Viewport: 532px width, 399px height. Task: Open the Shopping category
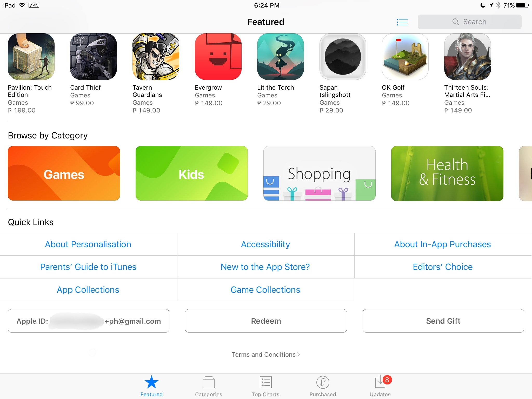[x=319, y=173]
